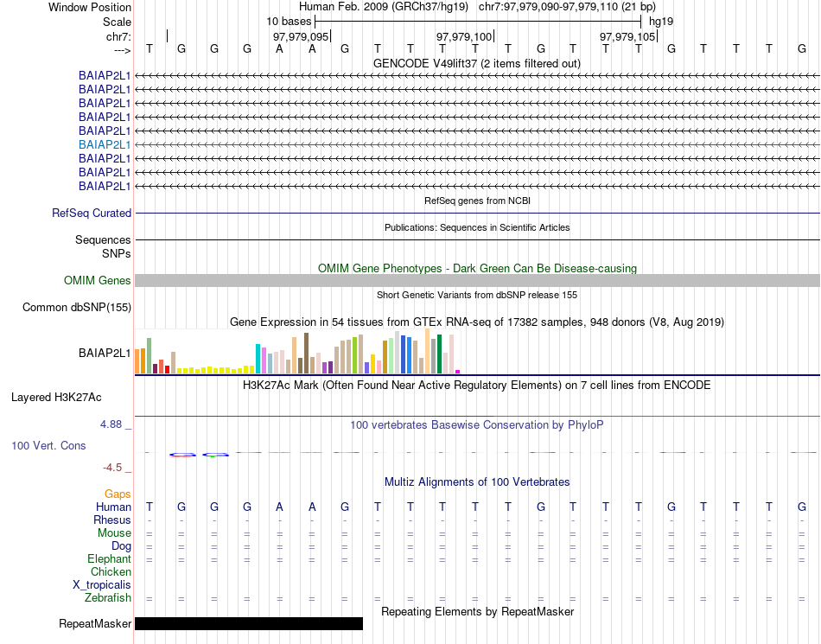Click the Common dbSNP(155) label

(x=76, y=308)
